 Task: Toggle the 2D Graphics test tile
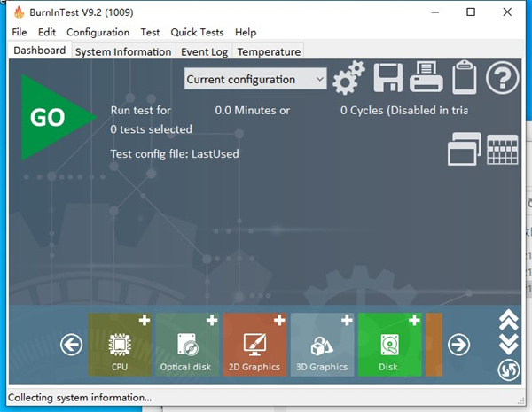coord(254,344)
